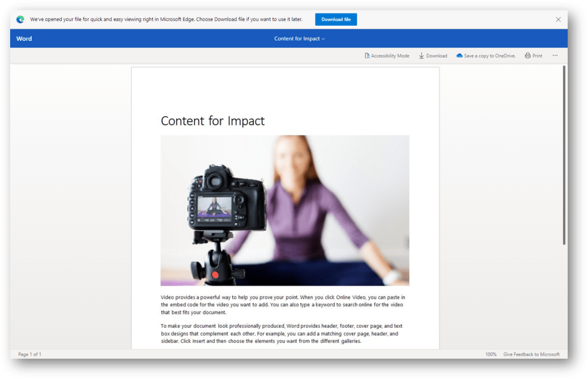Click the Accessibility Mode document icon
Viewport: 588px width, 379px height.
coord(367,56)
